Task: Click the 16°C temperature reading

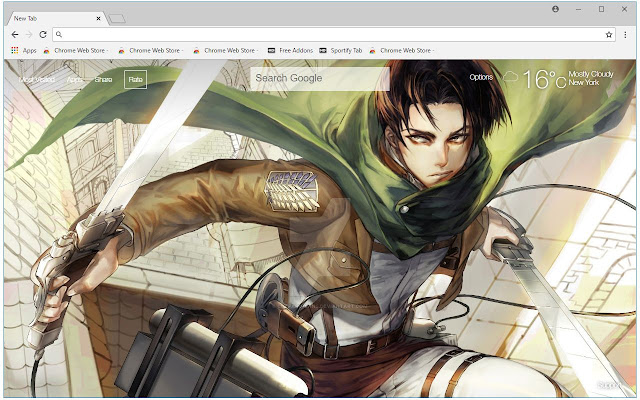Action: pos(544,79)
